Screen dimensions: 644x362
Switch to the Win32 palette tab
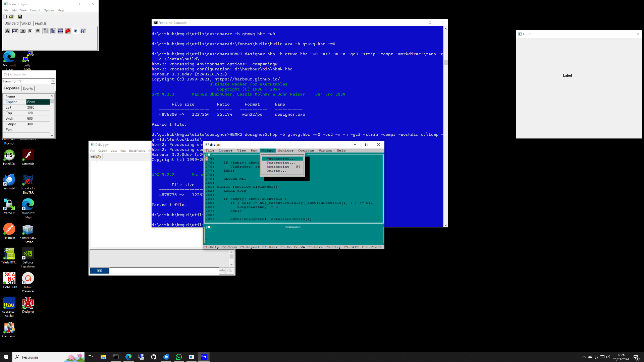[x=26, y=24]
